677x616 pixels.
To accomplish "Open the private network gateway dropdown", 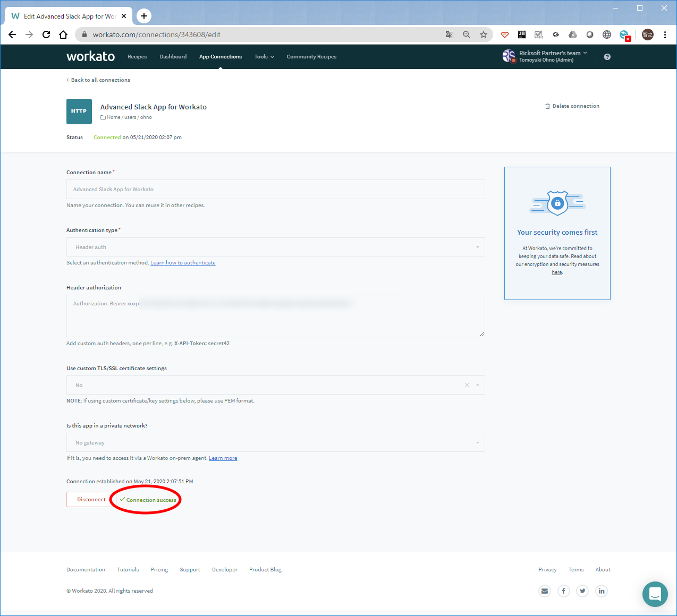I will tap(276, 442).
